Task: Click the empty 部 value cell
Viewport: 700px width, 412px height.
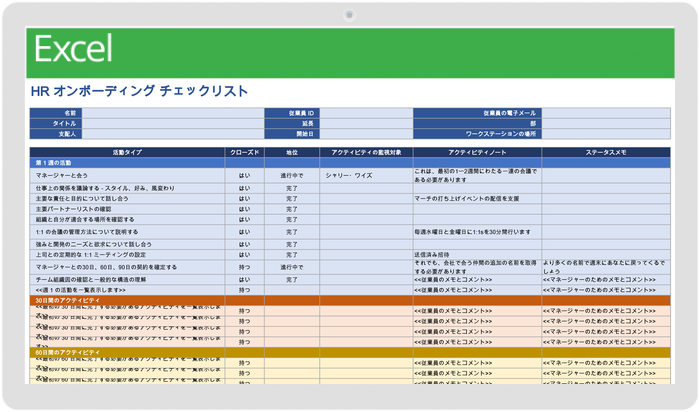Action: point(606,123)
